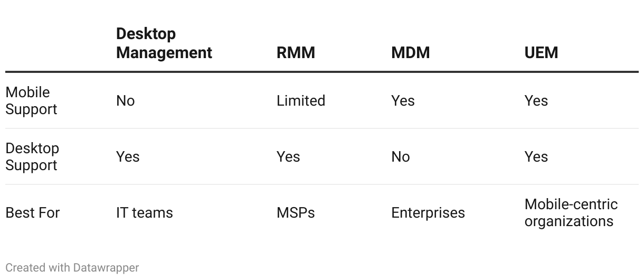Select the UEM column header
The width and height of the screenshot is (644, 280).
pyautogui.click(x=541, y=53)
